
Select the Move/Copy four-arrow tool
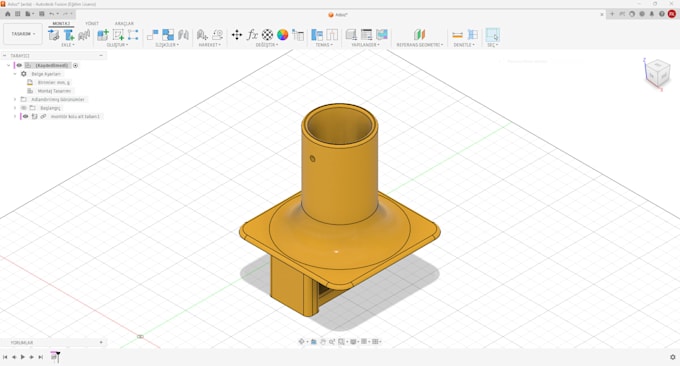pos(237,35)
